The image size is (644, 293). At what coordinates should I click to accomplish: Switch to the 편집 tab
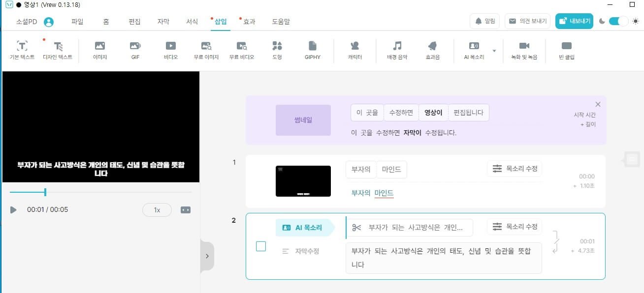point(134,22)
